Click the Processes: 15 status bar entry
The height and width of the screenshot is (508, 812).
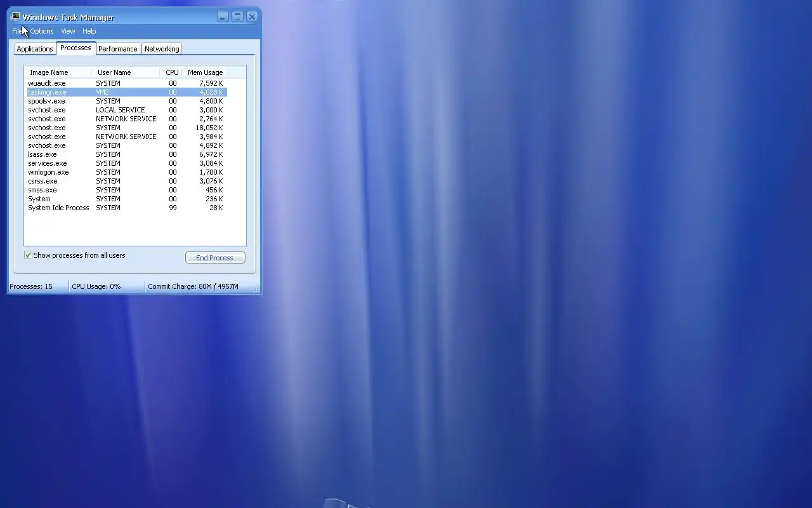coord(37,286)
